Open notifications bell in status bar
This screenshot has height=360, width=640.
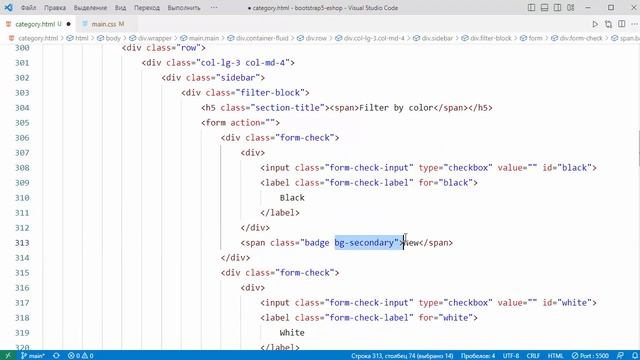pyautogui.click(x=634, y=356)
